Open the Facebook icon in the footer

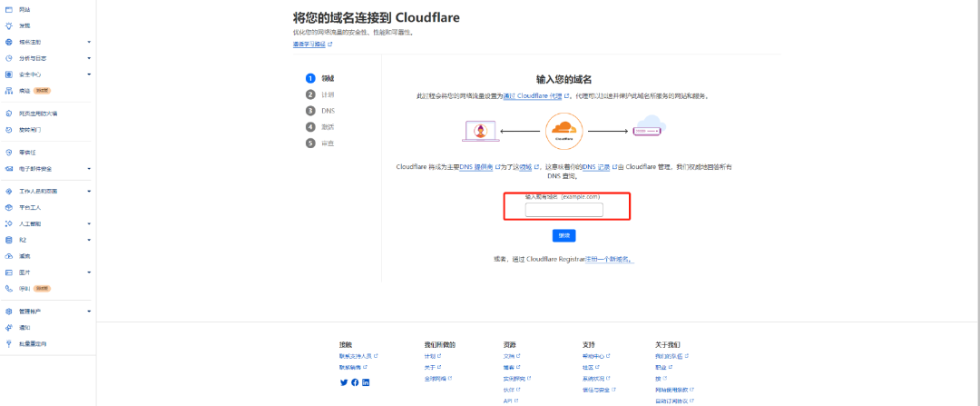coord(355,382)
